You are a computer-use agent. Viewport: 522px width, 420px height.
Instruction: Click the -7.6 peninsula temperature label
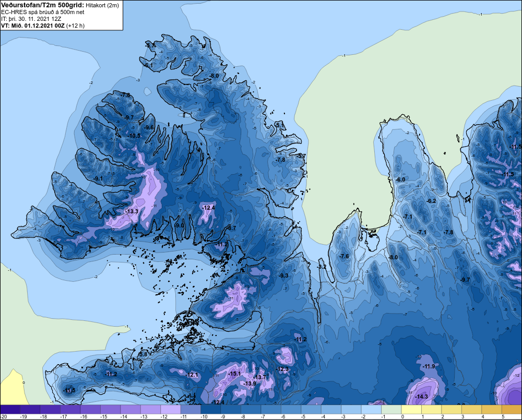tap(344, 256)
